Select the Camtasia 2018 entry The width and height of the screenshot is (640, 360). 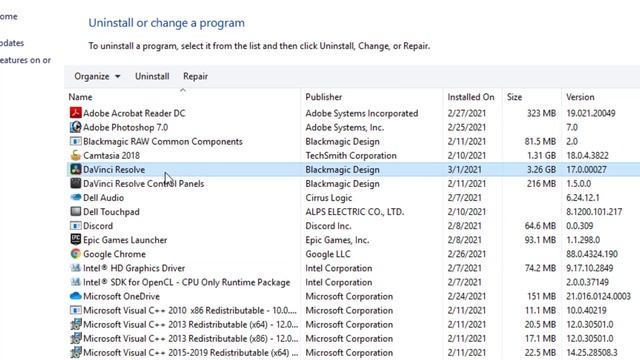(111, 156)
